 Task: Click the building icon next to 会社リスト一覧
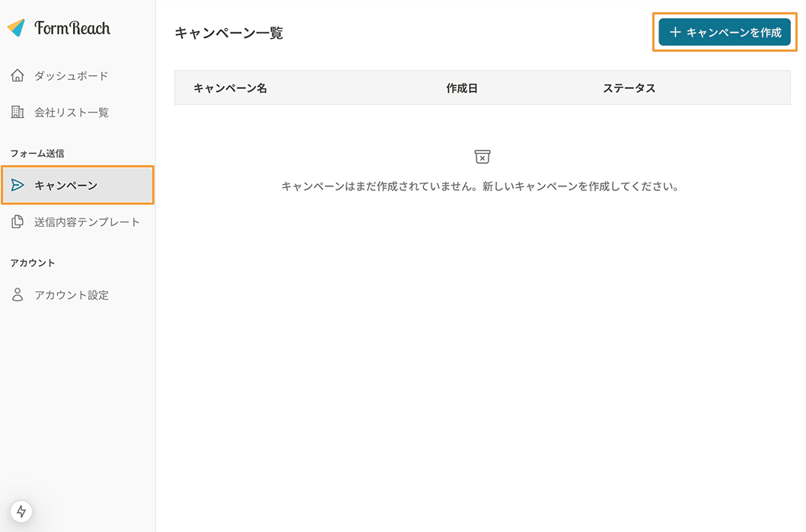(x=18, y=112)
